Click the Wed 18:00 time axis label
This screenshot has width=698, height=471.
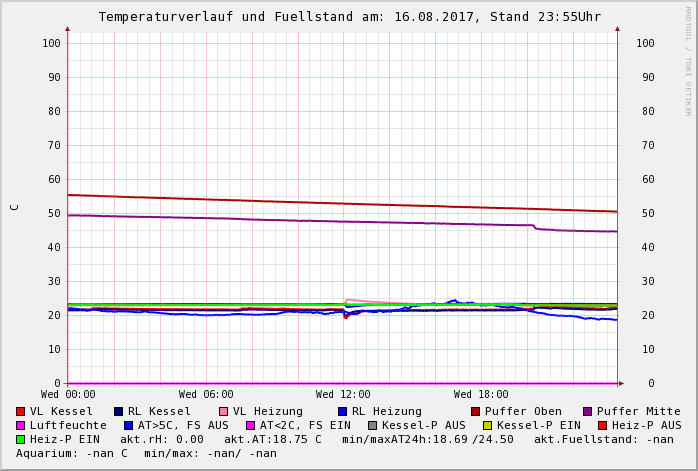pyautogui.click(x=481, y=394)
